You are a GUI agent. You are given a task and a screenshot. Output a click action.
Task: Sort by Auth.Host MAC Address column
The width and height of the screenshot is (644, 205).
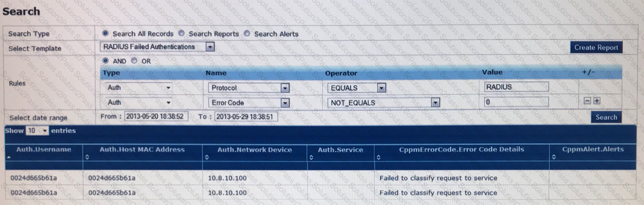(87, 157)
